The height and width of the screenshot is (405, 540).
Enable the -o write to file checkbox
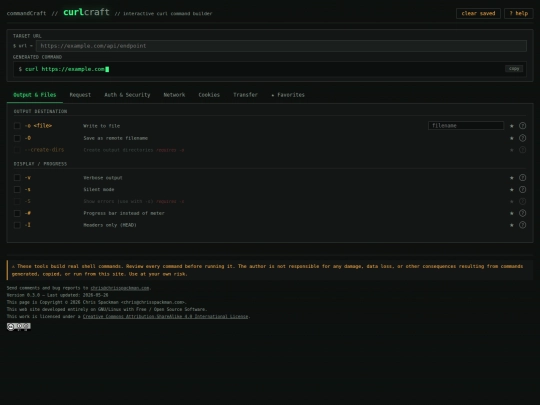pos(17,126)
